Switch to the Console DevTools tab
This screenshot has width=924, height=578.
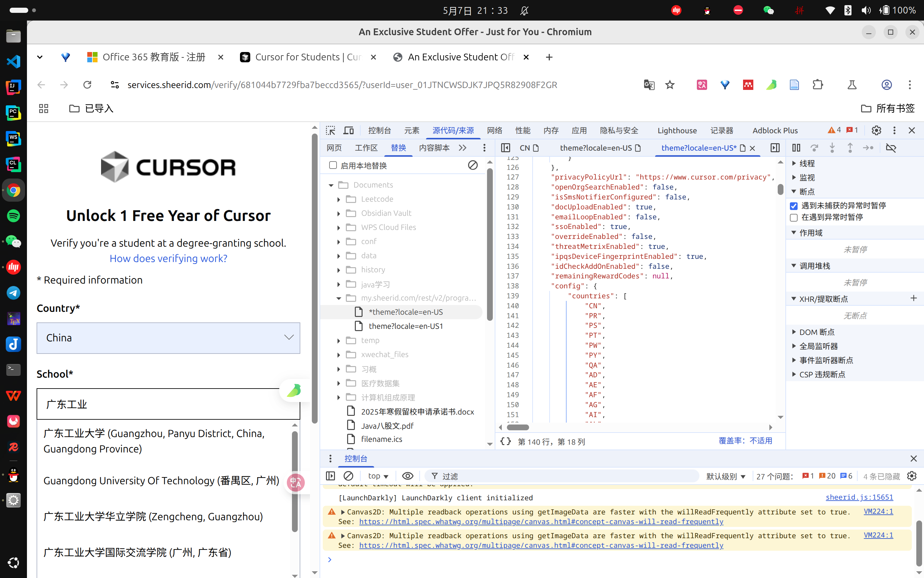click(x=379, y=130)
